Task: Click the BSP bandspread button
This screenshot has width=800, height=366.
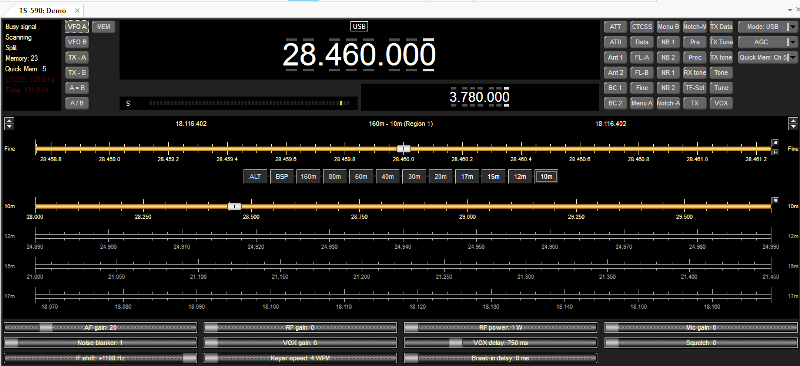Action: pyautogui.click(x=281, y=177)
